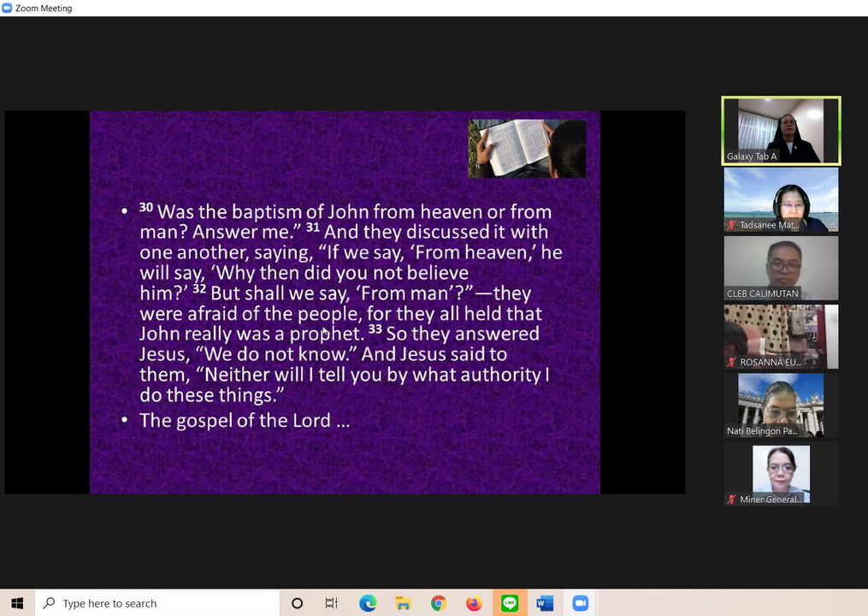Select the Nati Belingon participant video tile
This screenshot has height=616, width=868.
(781, 405)
